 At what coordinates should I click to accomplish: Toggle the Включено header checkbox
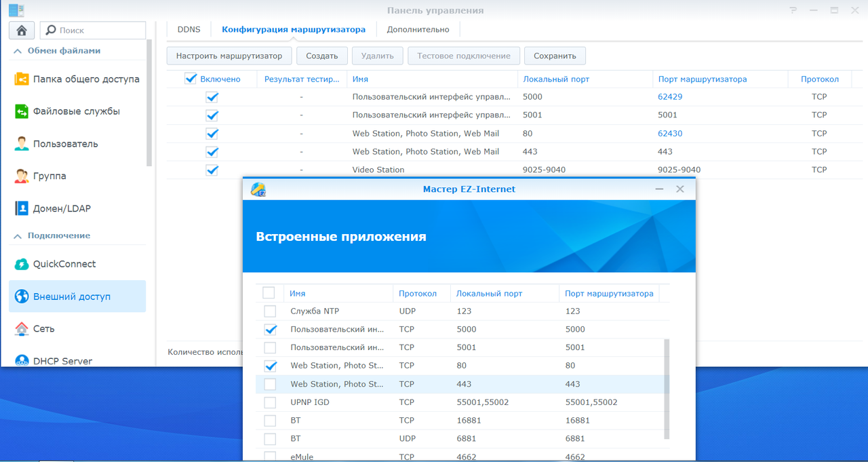click(x=191, y=79)
